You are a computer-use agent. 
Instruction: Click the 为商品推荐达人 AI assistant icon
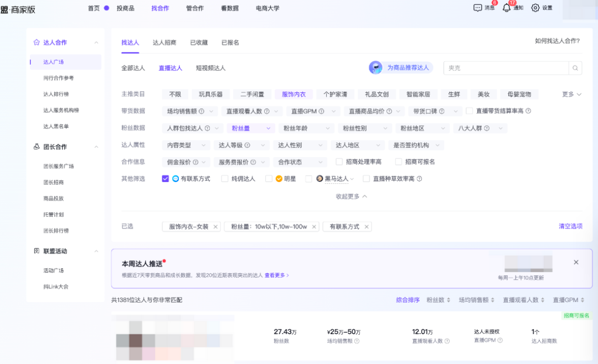pyautogui.click(x=375, y=67)
